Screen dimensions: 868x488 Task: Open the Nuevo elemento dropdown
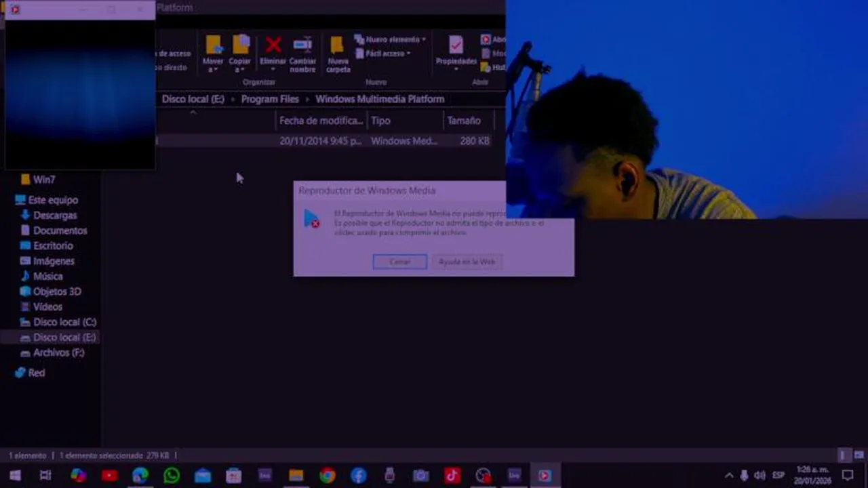pos(390,39)
